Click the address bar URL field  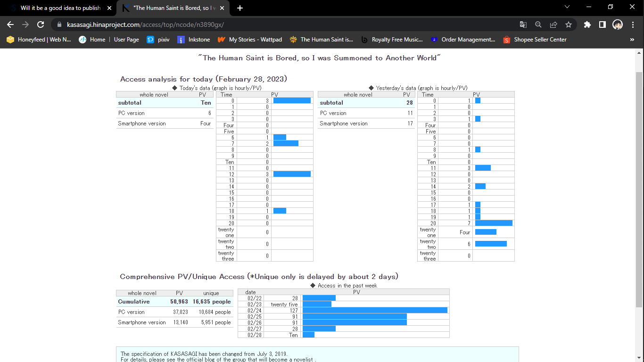pyautogui.click(x=283, y=25)
